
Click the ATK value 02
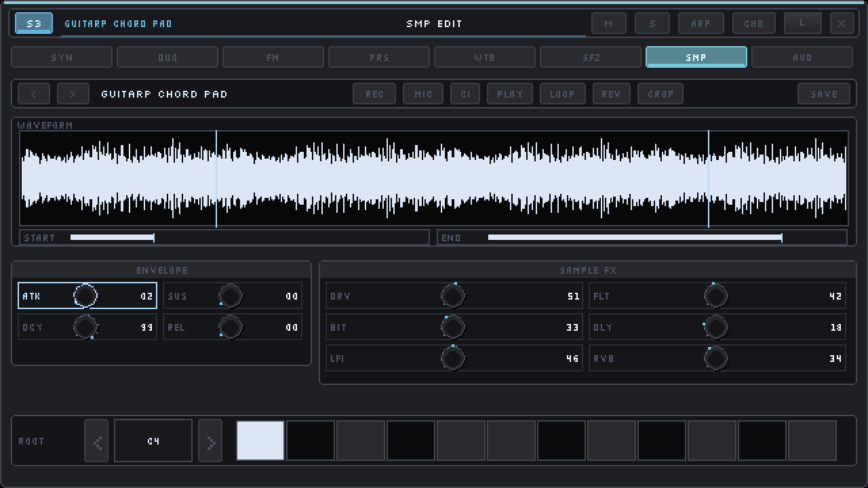tap(147, 296)
